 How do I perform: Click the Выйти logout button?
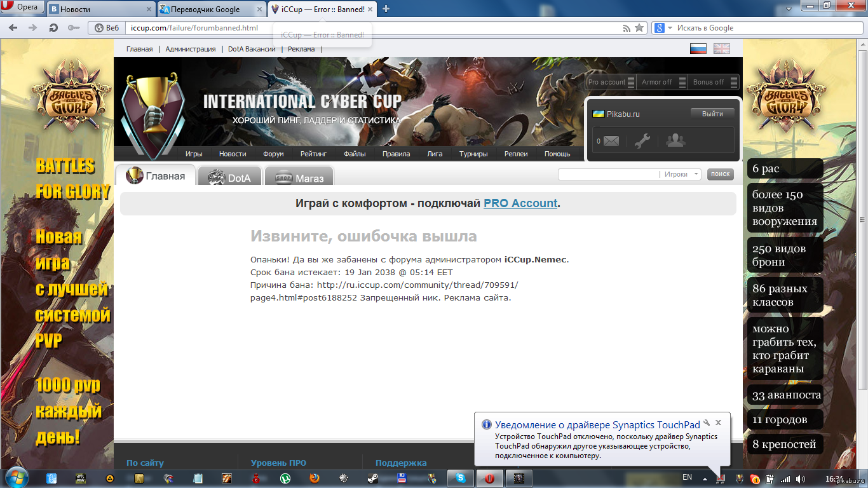(x=712, y=114)
